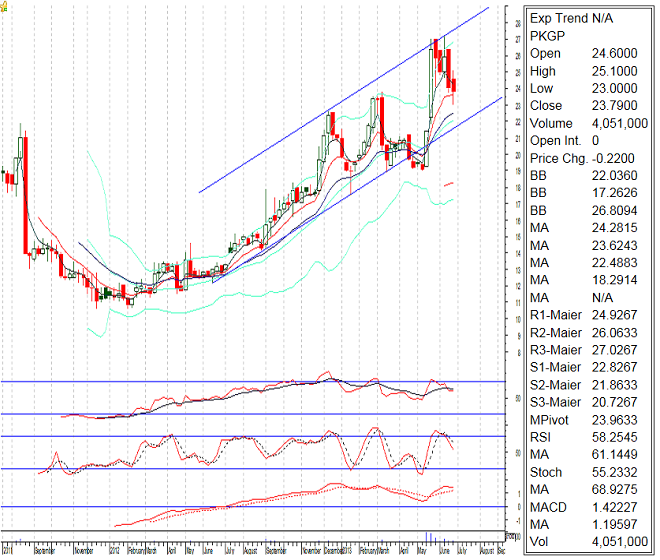The width and height of the screenshot is (660, 560).
Task: Click the red MACD line in bottom panel
Action: coord(300,493)
